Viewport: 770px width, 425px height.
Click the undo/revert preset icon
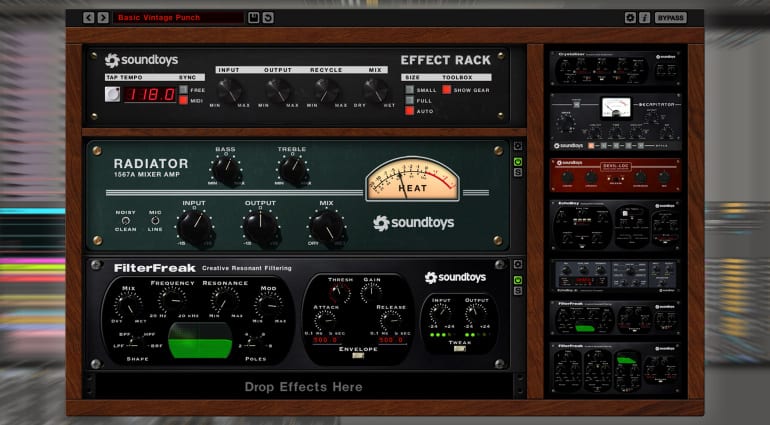tap(268, 17)
